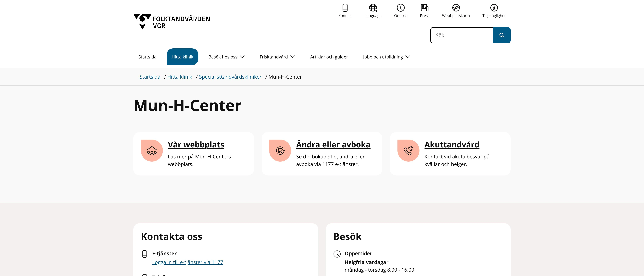Open the Vår webbplats link
Viewport: 644px width, 276px height.
(x=196, y=144)
